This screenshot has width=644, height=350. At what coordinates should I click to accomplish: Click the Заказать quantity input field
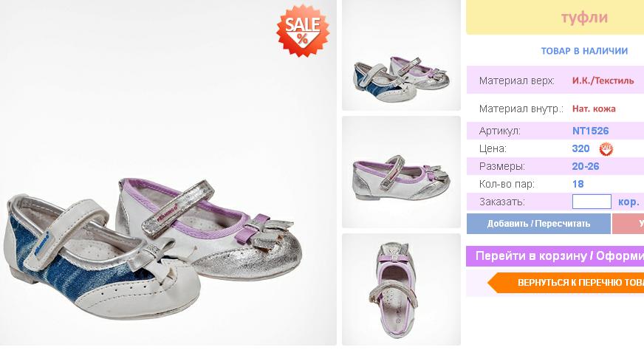592,202
